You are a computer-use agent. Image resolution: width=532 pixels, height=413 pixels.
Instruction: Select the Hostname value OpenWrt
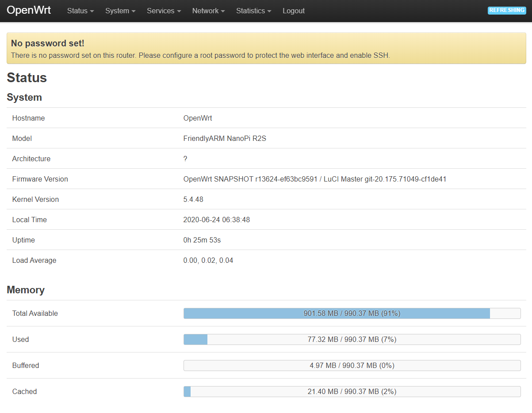pos(198,118)
